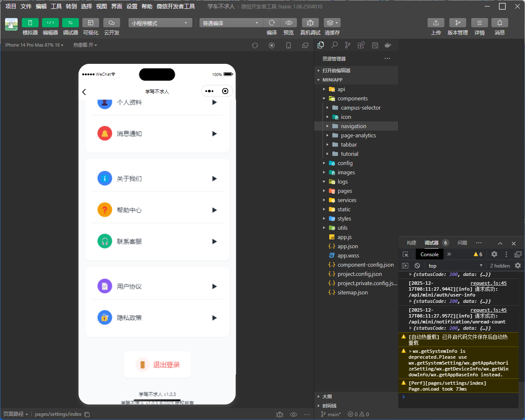Screen dimensions: 525x420
Task: Open the compile mode dropdown 普通编译
Action: click(x=231, y=23)
